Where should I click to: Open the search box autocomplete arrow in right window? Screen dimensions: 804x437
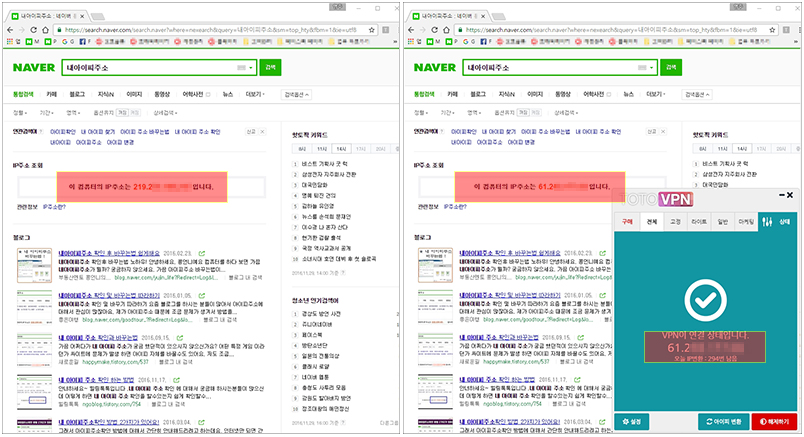click(651, 68)
